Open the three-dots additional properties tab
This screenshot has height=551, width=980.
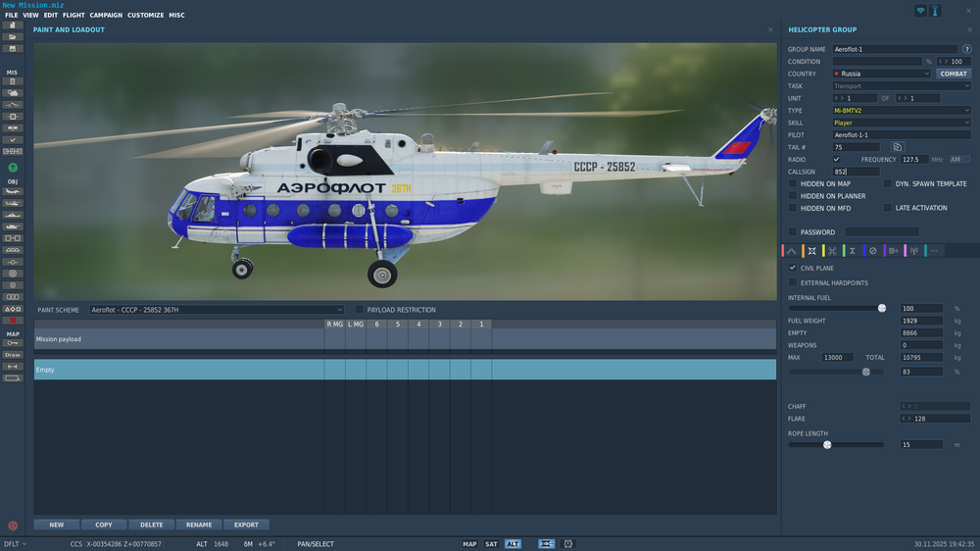pos(934,251)
